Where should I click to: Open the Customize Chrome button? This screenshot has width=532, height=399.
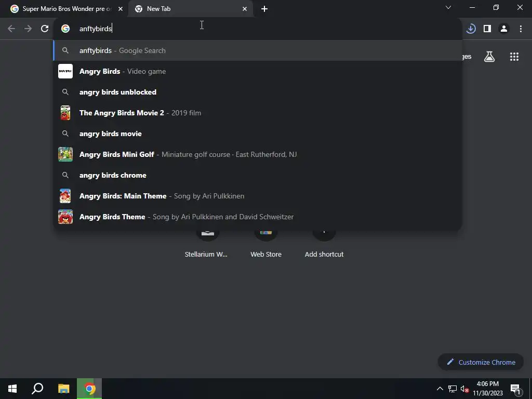(481, 362)
